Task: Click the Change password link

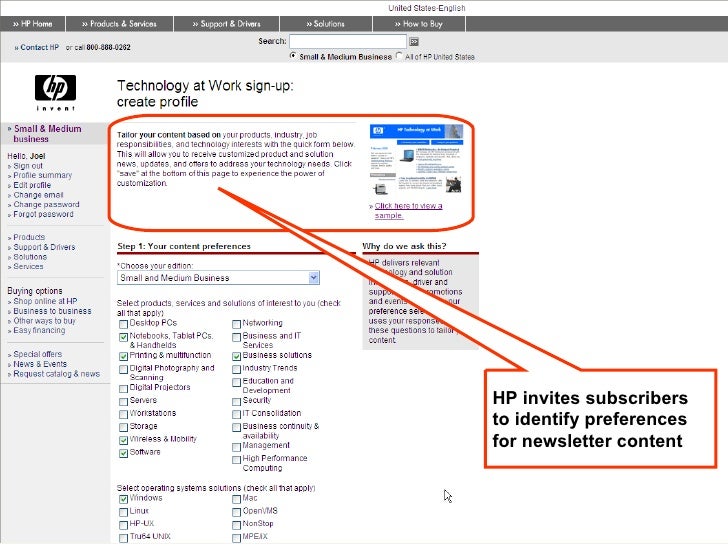Action: [x=46, y=205]
